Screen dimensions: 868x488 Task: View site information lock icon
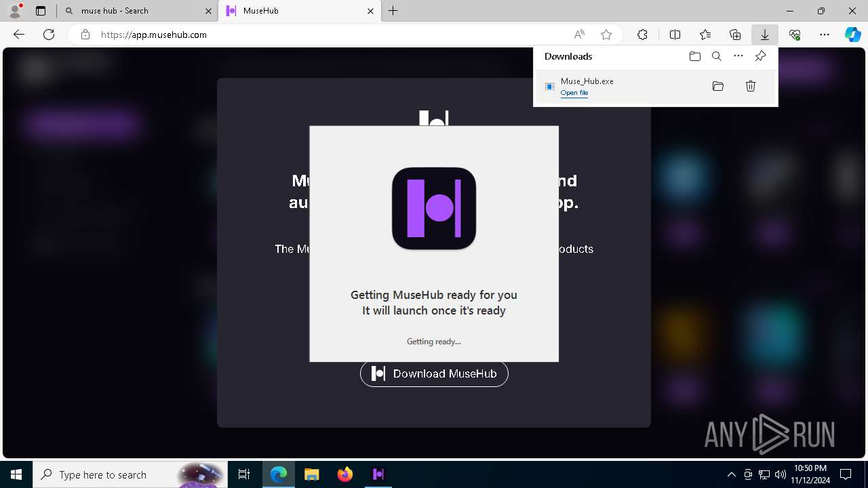[85, 35]
